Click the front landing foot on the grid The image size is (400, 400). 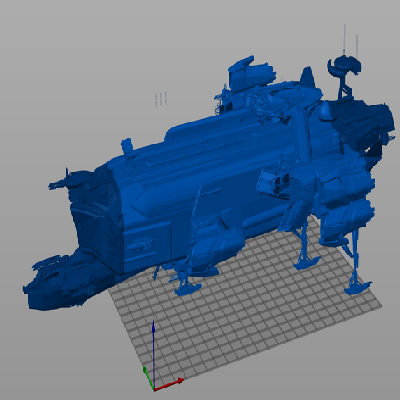tap(188, 288)
